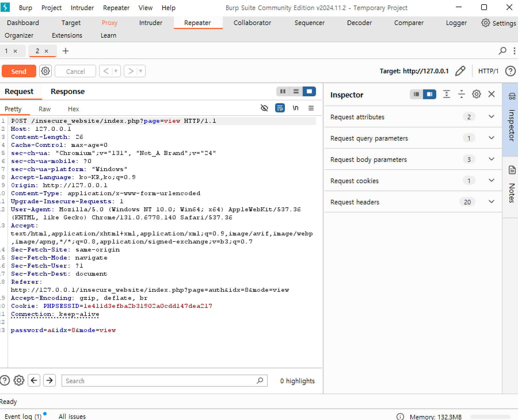Open the previous-history dropdown arrow

116,71
